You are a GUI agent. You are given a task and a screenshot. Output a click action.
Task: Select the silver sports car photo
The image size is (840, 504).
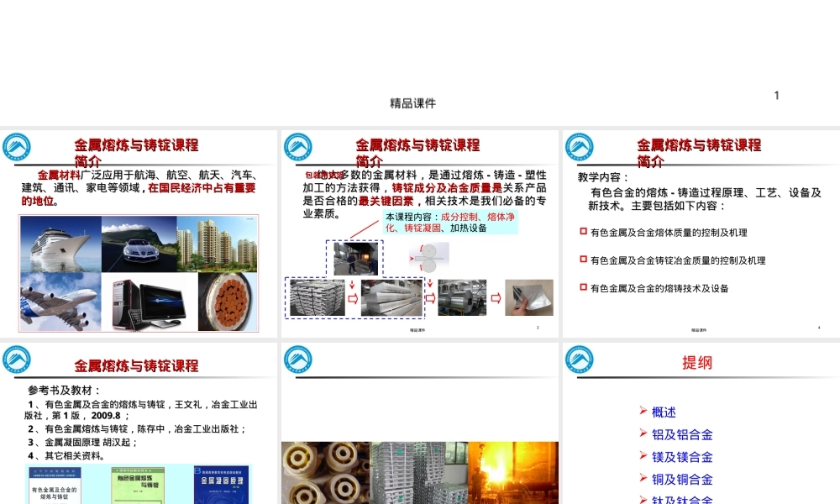(x=139, y=244)
